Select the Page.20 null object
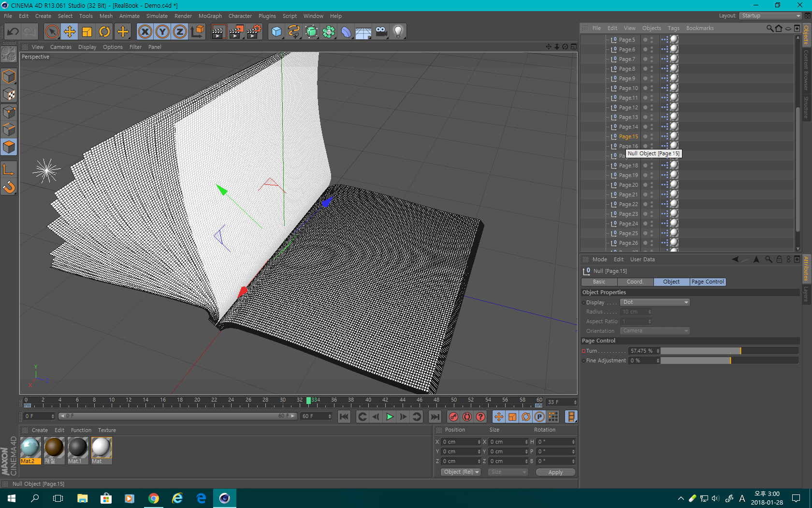Viewport: 812px width, 508px height. coord(628,185)
